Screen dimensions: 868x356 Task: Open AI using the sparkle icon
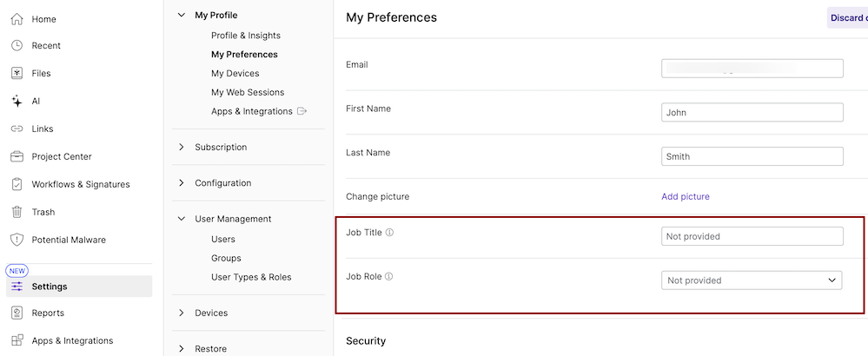pyautogui.click(x=17, y=102)
